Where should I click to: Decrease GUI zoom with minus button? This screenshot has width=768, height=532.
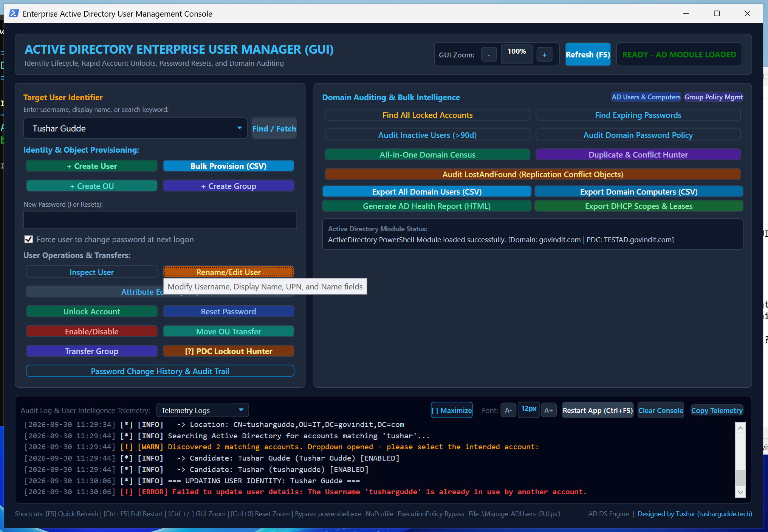tap(489, 55)
